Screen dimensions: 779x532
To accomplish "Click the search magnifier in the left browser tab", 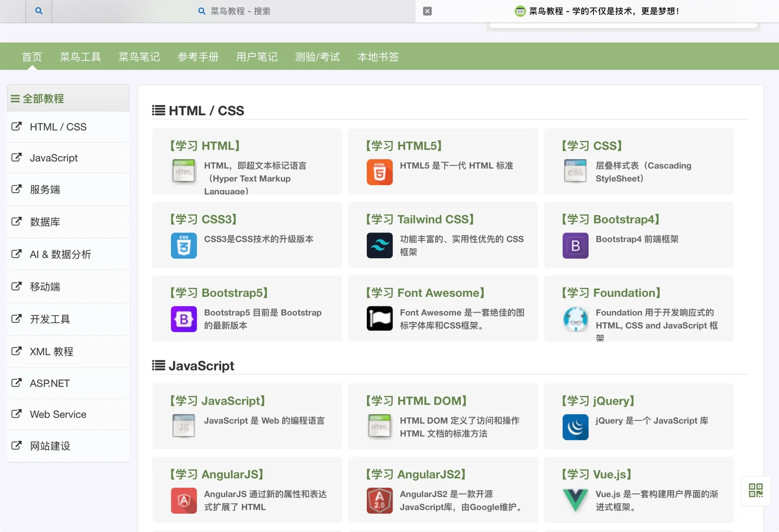I will pos(38,11).
